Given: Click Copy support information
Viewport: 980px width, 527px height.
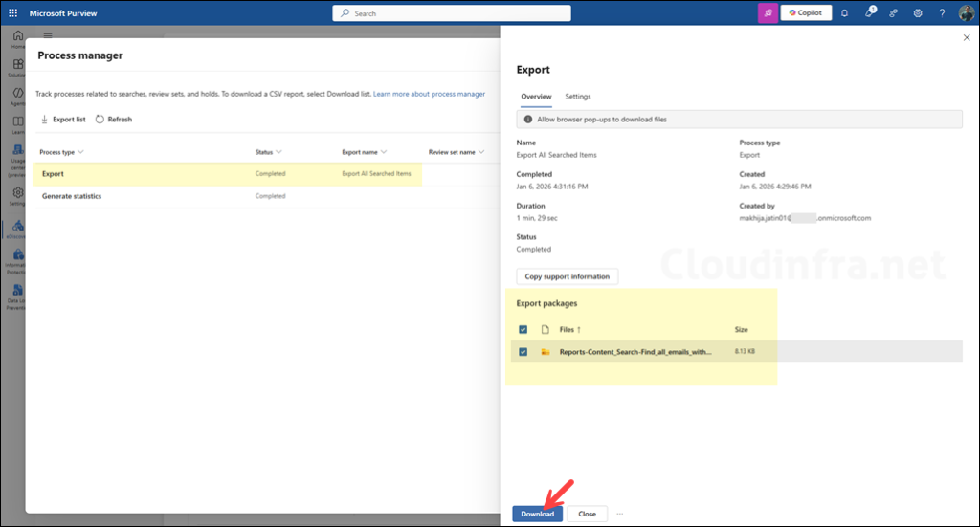Looking at the screenshot, I should (567, 276).
